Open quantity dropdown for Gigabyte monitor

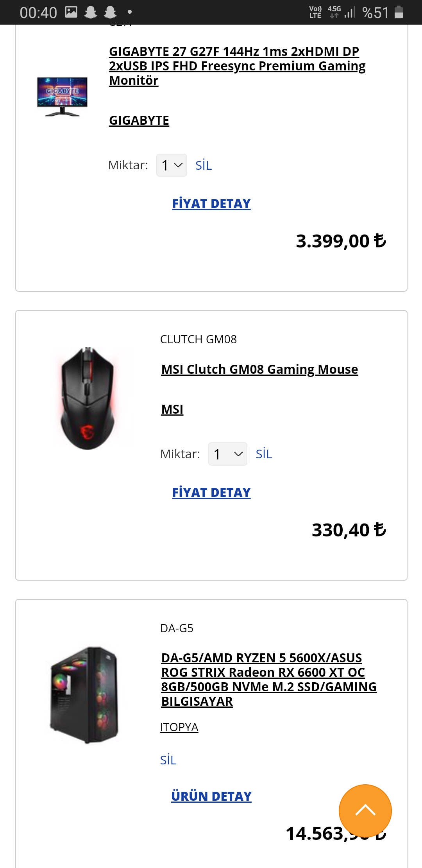pos(172,165)
